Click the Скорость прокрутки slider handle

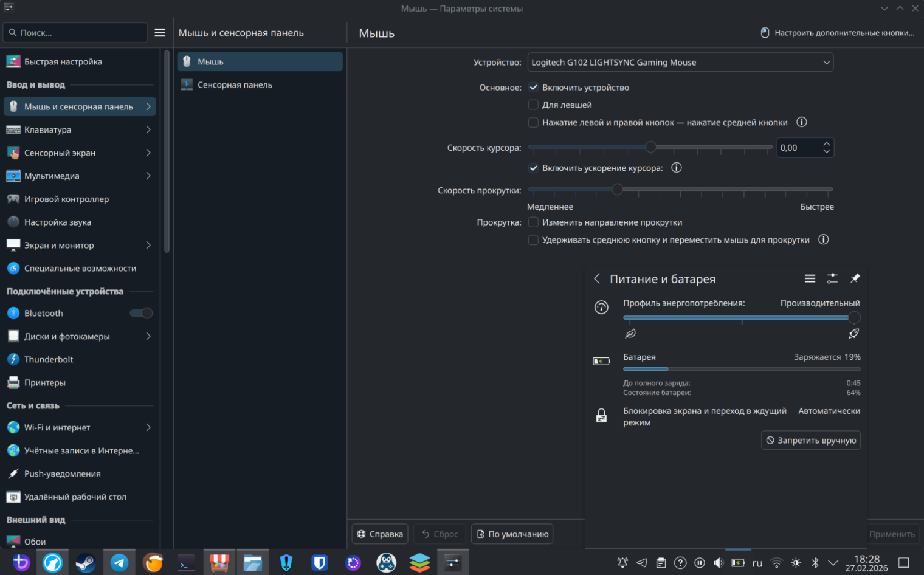coord(617,190)
